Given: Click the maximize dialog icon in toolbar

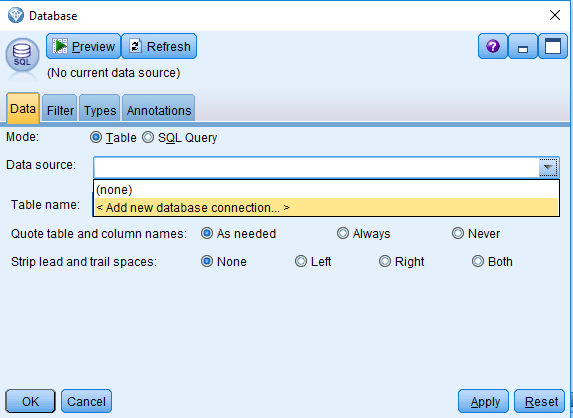Looking at the screenshot, I should (x=553, y=46).
